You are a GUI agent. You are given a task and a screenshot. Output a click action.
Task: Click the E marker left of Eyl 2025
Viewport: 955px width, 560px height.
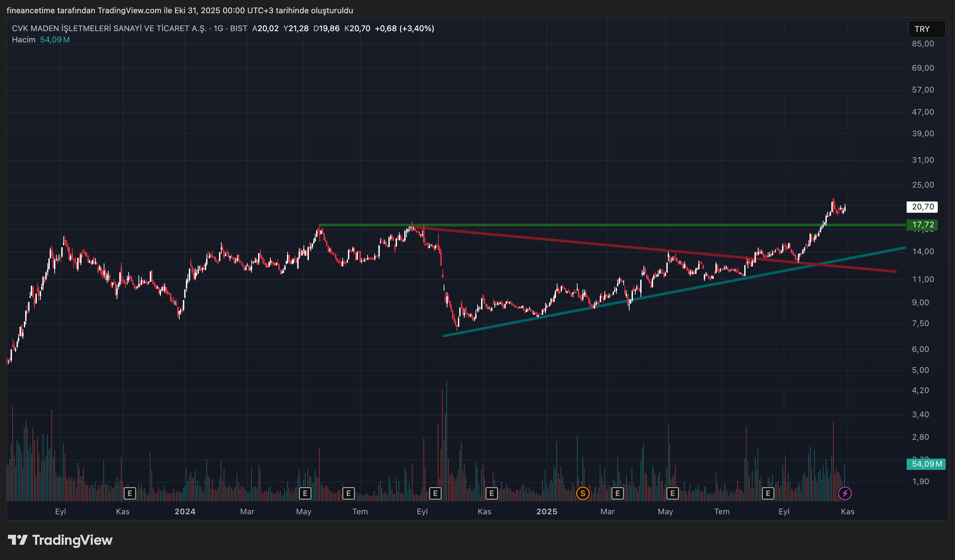coord(768,493)
